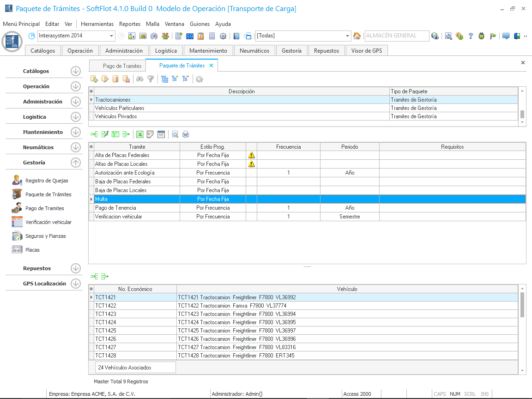The height and width of the screenshot is (399, 532).
Task: Click the add new package icon
Action: [x=94, y=79]
